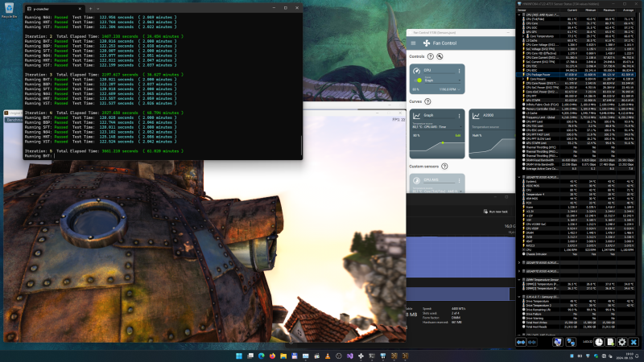Open the Graph card temperature source dropdown
644x362 pixels.
point(436,126)
